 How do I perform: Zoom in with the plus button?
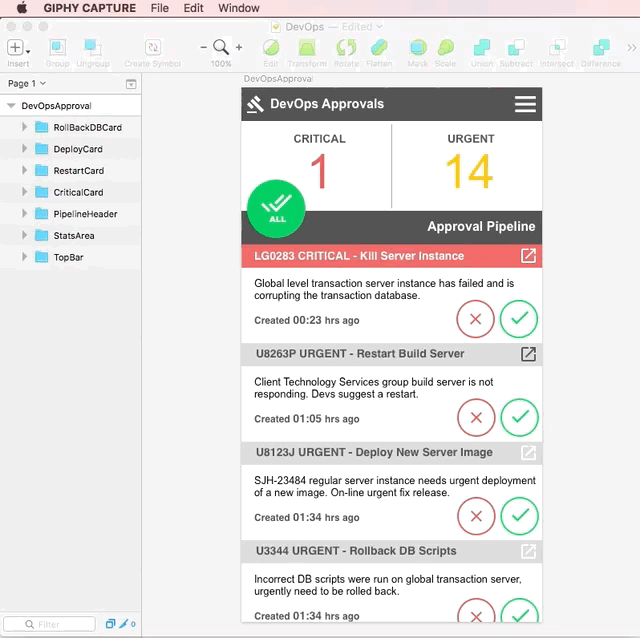click(239, 48)
